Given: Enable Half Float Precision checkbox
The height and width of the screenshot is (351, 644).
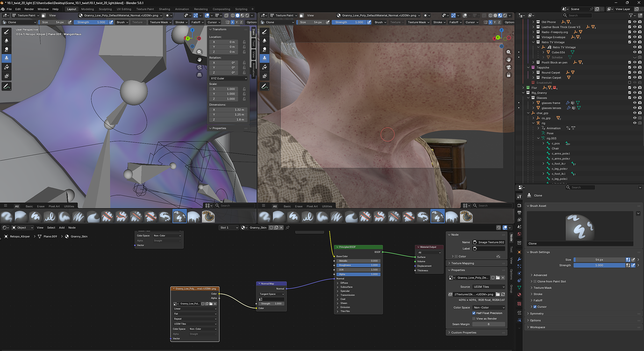Looking at the screenshot, I should (474, 313).
